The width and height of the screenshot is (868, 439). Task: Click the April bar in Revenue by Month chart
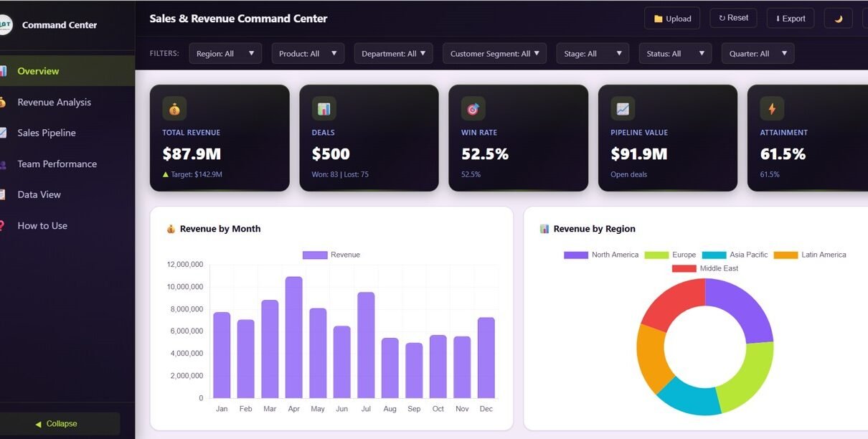[x=293, y=337]
